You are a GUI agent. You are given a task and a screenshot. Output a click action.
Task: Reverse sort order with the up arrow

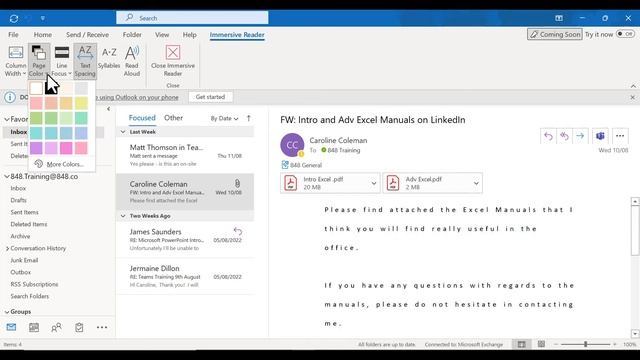[249, 118]
